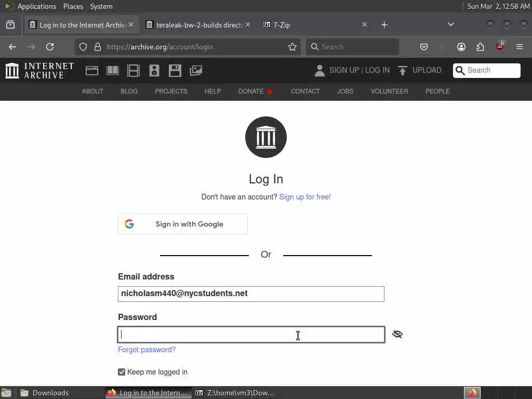Open Firefox View icon beside tabs
Viewport: 532px width, 399px height.
[x=10, y=25]
